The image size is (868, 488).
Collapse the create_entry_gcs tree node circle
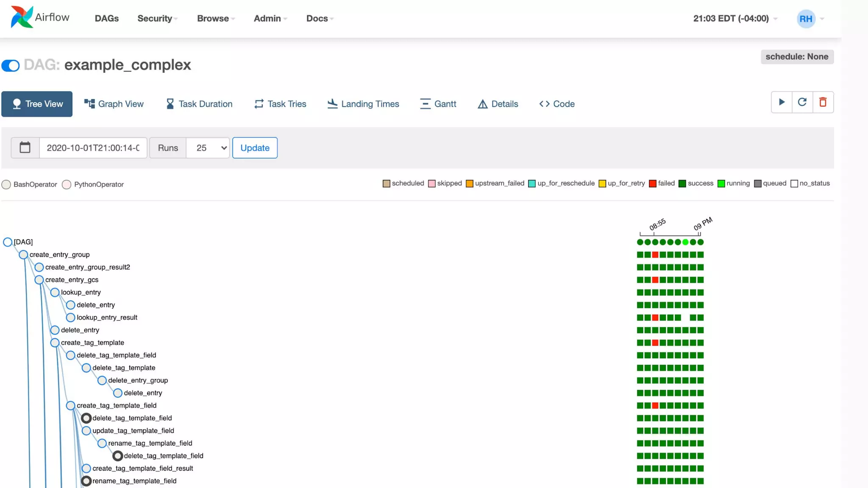[x=39, y=280]
